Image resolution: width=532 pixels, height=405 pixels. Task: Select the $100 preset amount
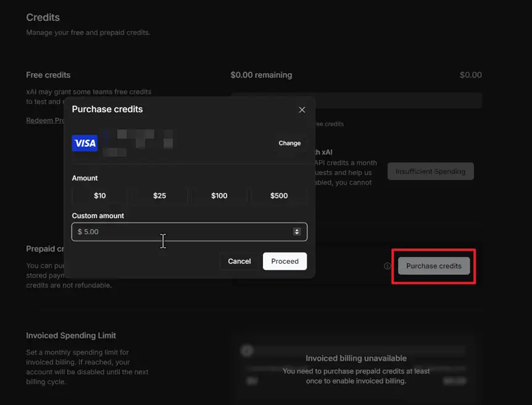click(218, 195)
